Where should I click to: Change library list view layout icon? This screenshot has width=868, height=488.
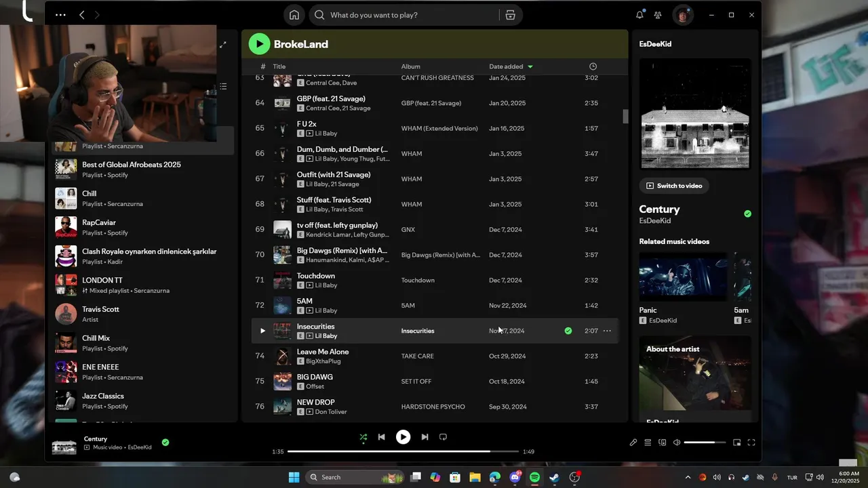pos(223,86)
